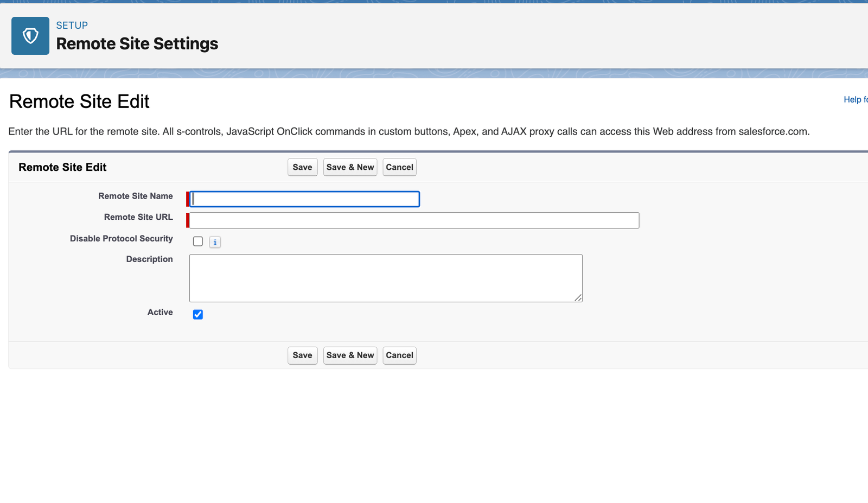Viewport: 868px width, 503px height.
Task: Click the Disable Protocol Security info icon
Action: (x=215, y=242)
